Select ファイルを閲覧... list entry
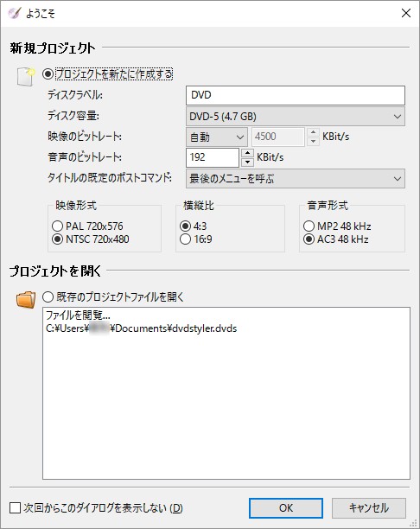This screenshot has width=420, height=529. coord(78,315)
